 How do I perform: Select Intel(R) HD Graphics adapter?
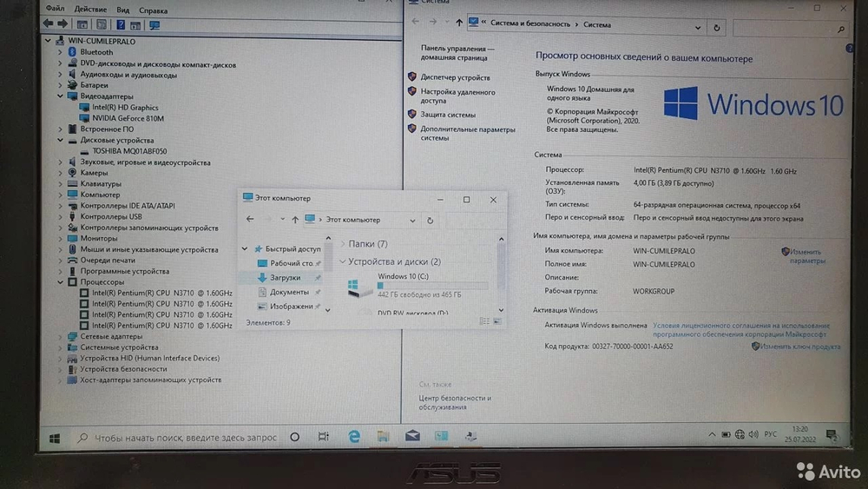[x=125, y=108]
